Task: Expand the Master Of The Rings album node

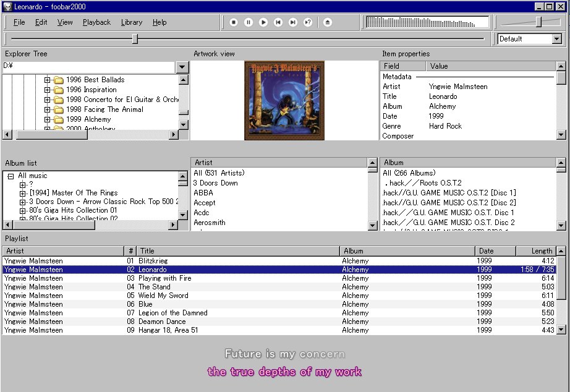Action: 23,193
